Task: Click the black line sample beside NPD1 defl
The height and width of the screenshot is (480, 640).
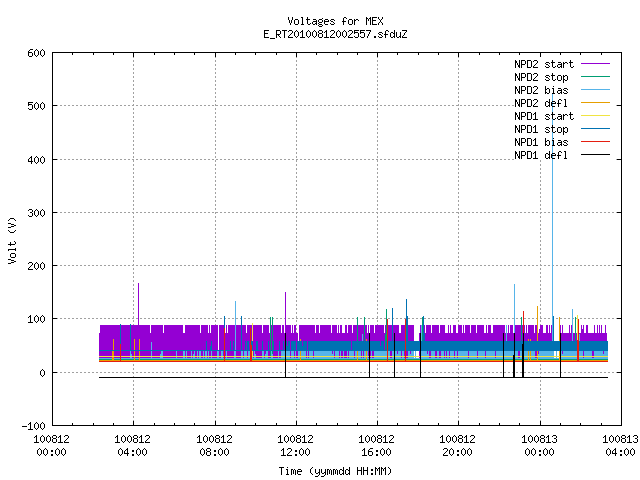Action: point(595,155)
